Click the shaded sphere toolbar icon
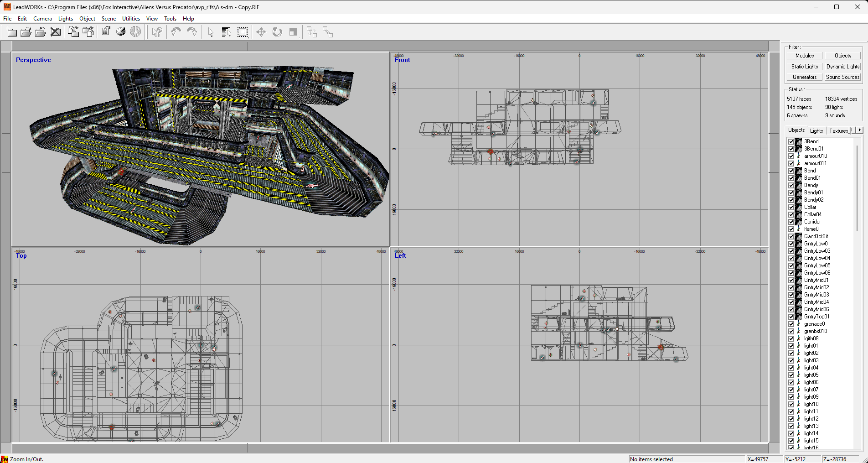Screen dimensions: 868x463 coord(121,32)
